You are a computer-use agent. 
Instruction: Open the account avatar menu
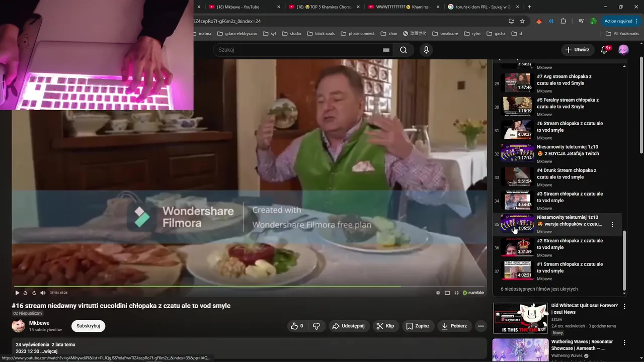623,50
